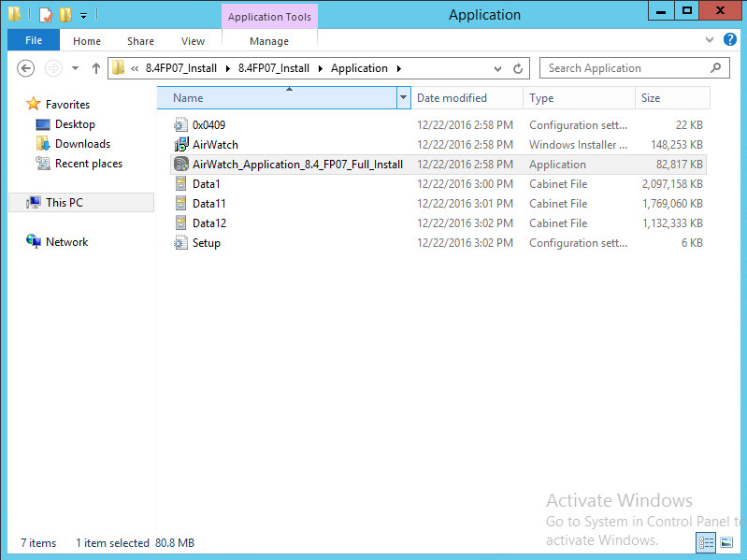This screenshot has height=560, width=747.
Task: Click Recent places in Favorites
Action: (x=89, y=164)
